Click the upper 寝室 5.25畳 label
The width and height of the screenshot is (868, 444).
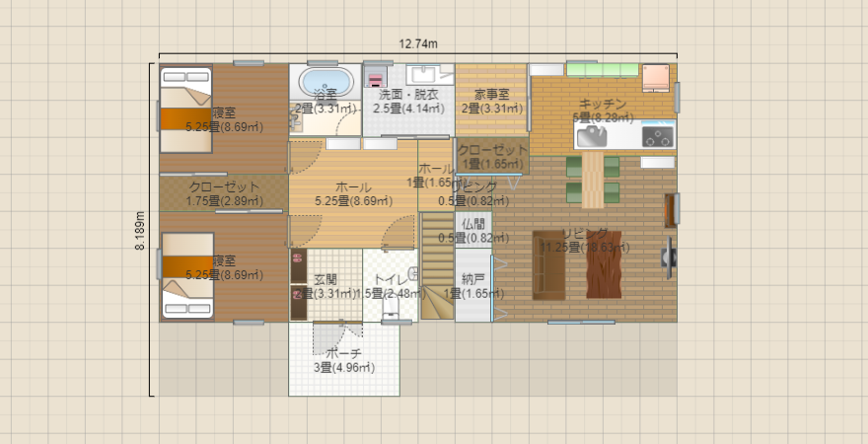click(x=224, y=120)
